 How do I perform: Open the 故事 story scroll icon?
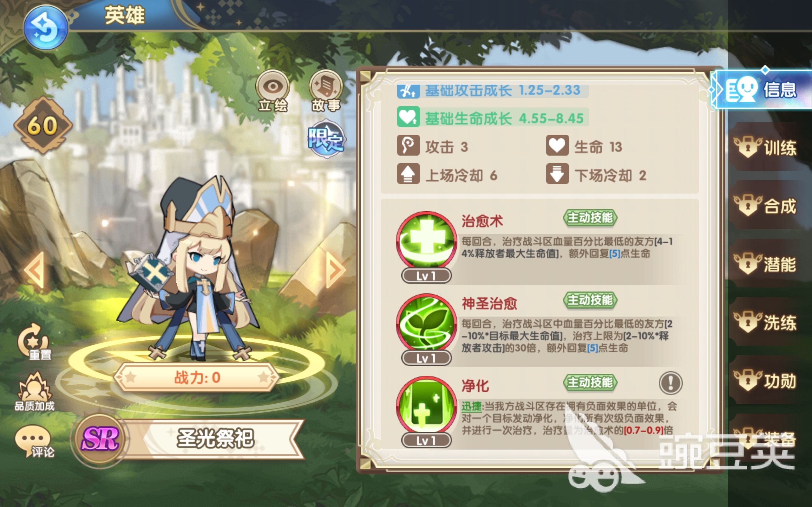coord(326,91)
